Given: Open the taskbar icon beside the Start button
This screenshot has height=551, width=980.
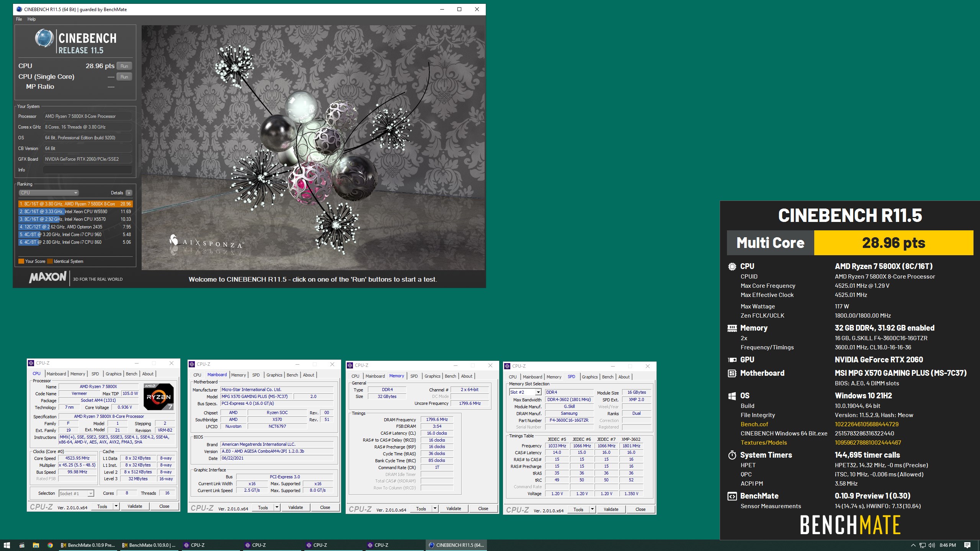Looking at the screenshot, I should (22, 545).
